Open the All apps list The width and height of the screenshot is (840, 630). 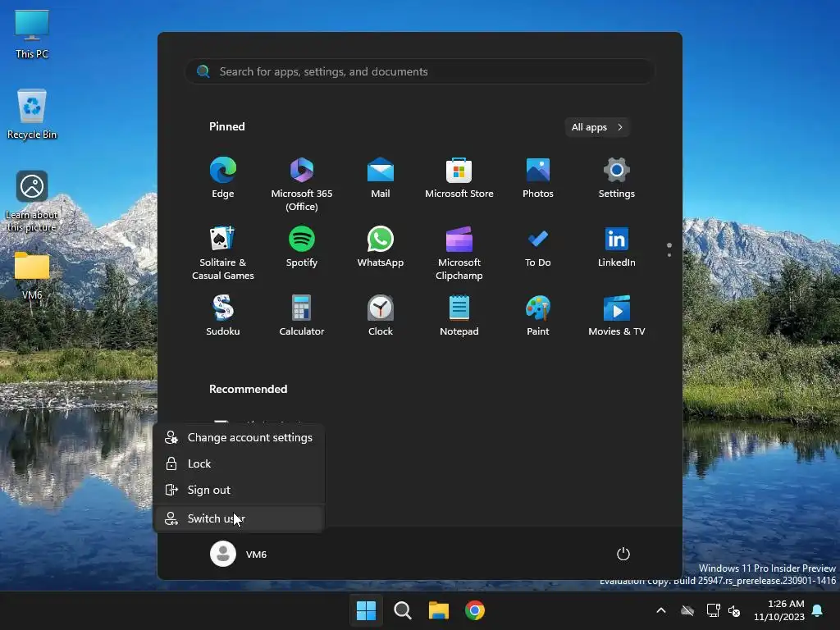click(x=597, y=127)
